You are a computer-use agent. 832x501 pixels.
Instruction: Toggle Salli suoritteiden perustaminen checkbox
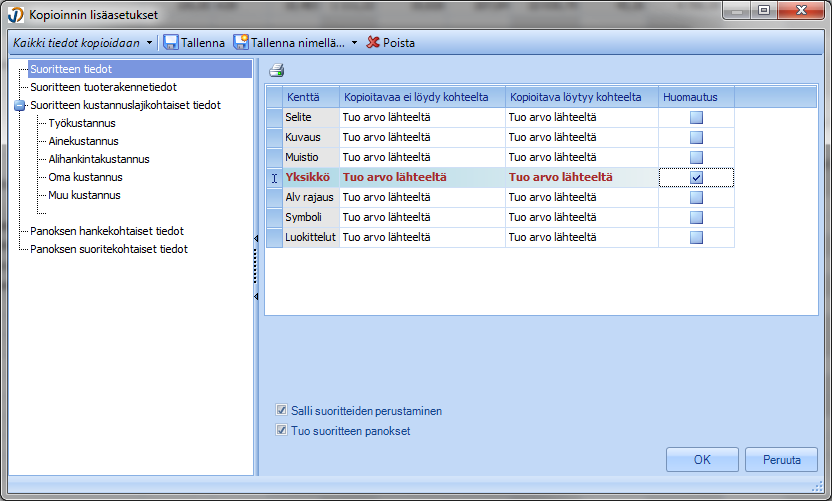point(281,410)
